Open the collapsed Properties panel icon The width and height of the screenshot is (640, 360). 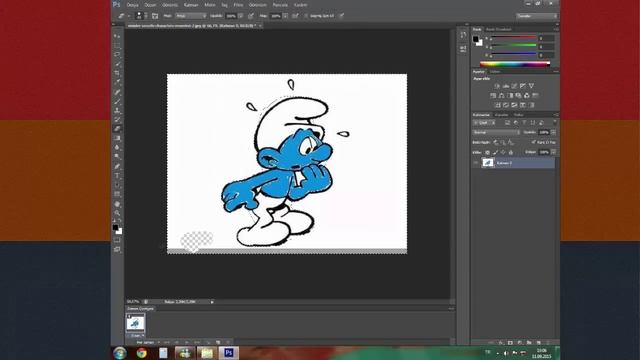click(463, 49)
